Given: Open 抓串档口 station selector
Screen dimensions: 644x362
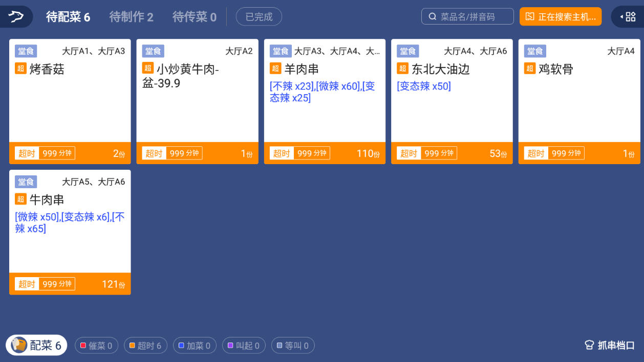Looking at the screenshot, I should (610, 345).
